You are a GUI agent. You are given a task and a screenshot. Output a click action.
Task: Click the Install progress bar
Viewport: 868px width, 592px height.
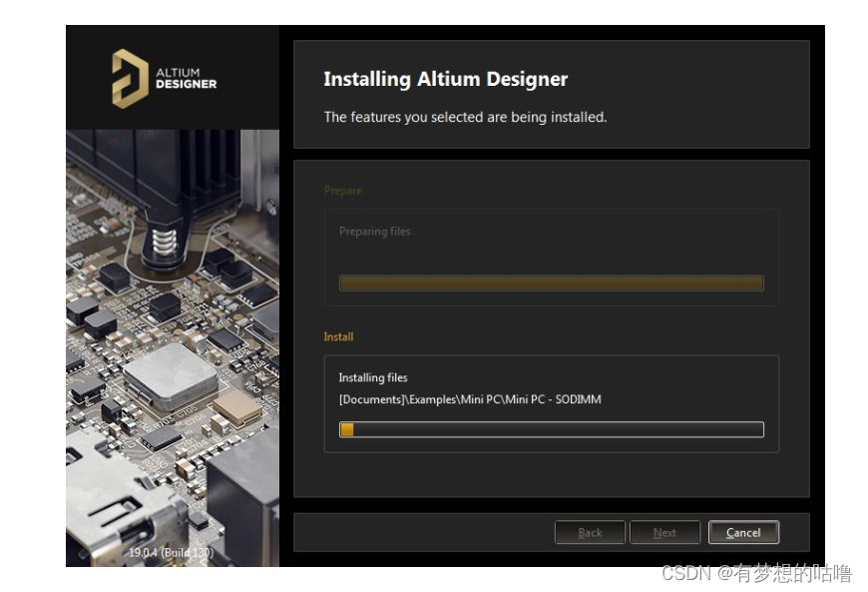(x=552, y=429)
